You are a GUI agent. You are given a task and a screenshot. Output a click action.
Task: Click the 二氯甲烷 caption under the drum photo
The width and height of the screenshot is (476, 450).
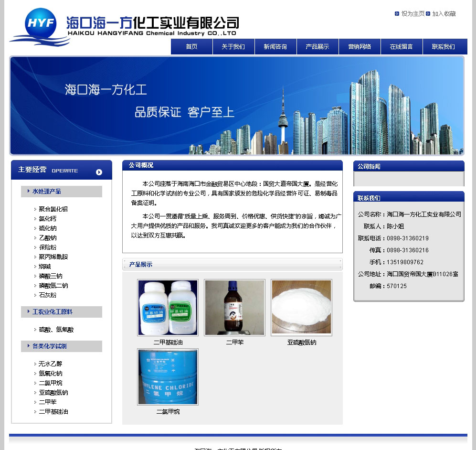(x=168, y=412)
